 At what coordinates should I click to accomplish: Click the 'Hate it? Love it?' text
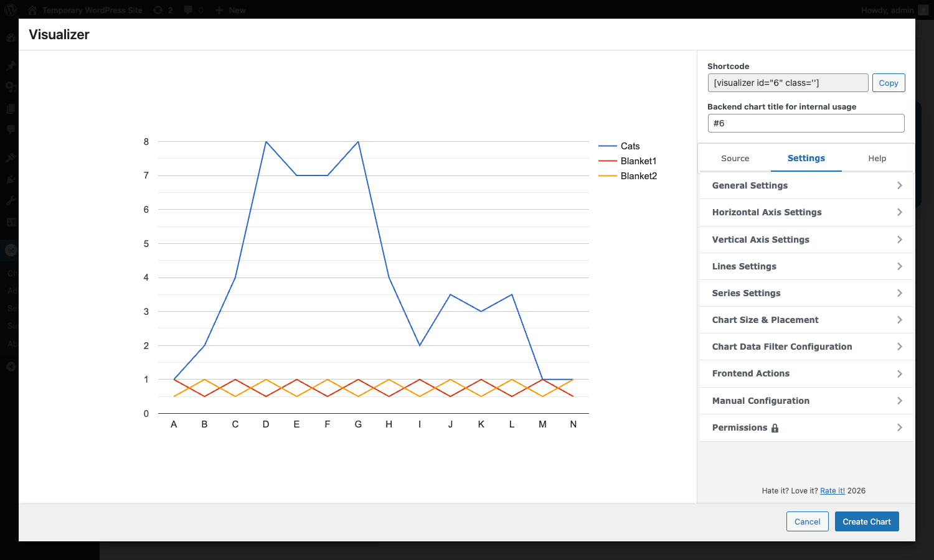tap(790, 490)
